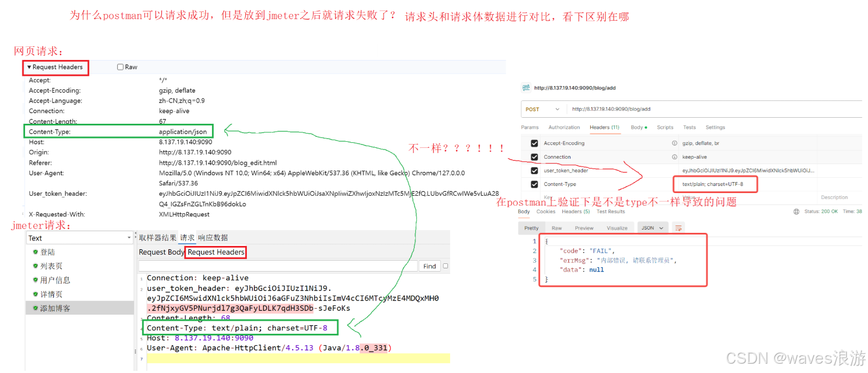
Task: Click green success icon for 登陆 sampler
Action: coord(35,252)
